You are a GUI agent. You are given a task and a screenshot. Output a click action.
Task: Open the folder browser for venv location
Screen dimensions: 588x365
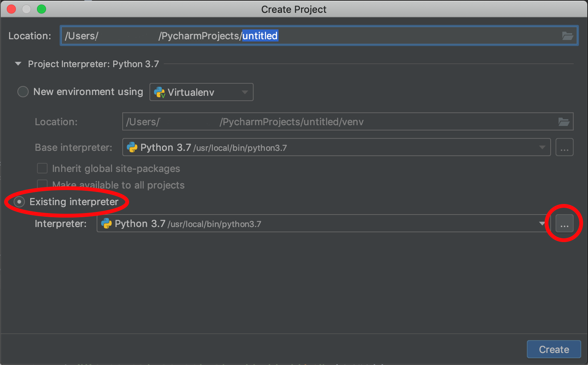tap(563, 122)
